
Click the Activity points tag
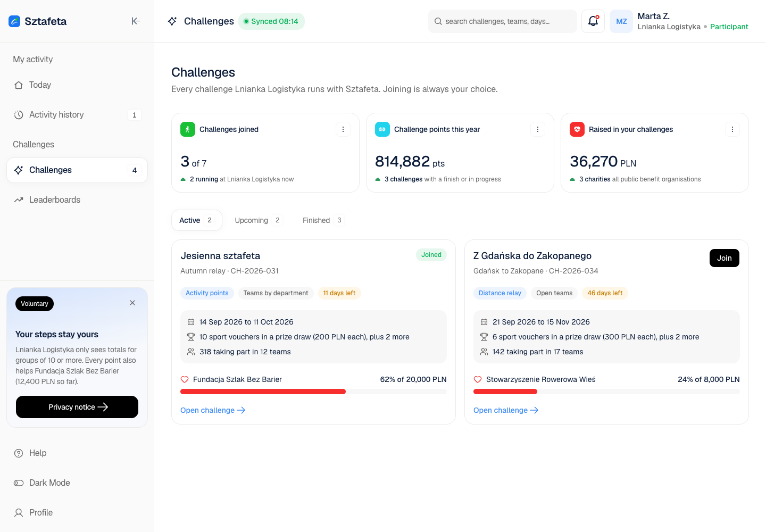coord(207,293)
